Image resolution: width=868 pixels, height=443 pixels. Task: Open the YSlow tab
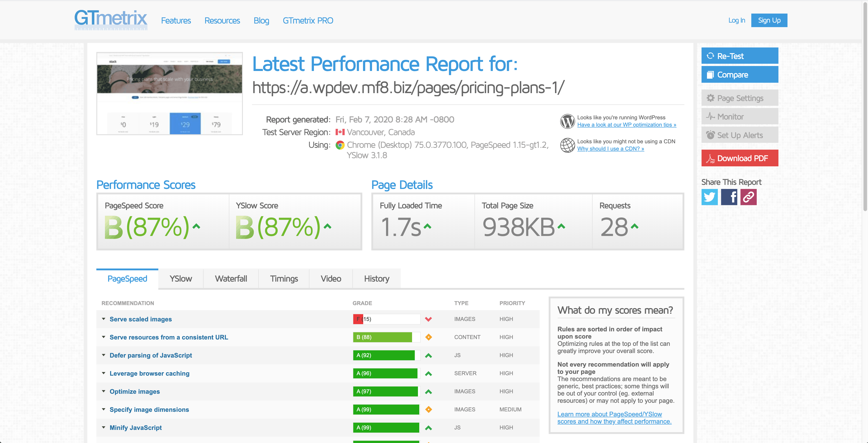(x=181, y=279)
